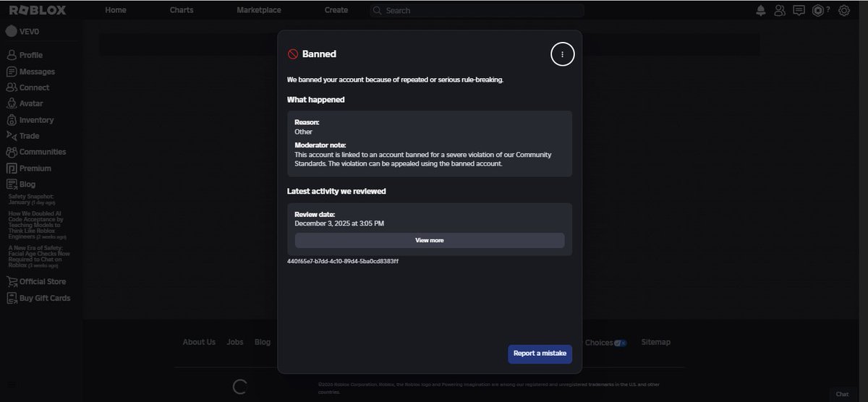Open the Home tab in the header
The height and width of the screenshot is (402, 868).
click(x=115, y=10)
